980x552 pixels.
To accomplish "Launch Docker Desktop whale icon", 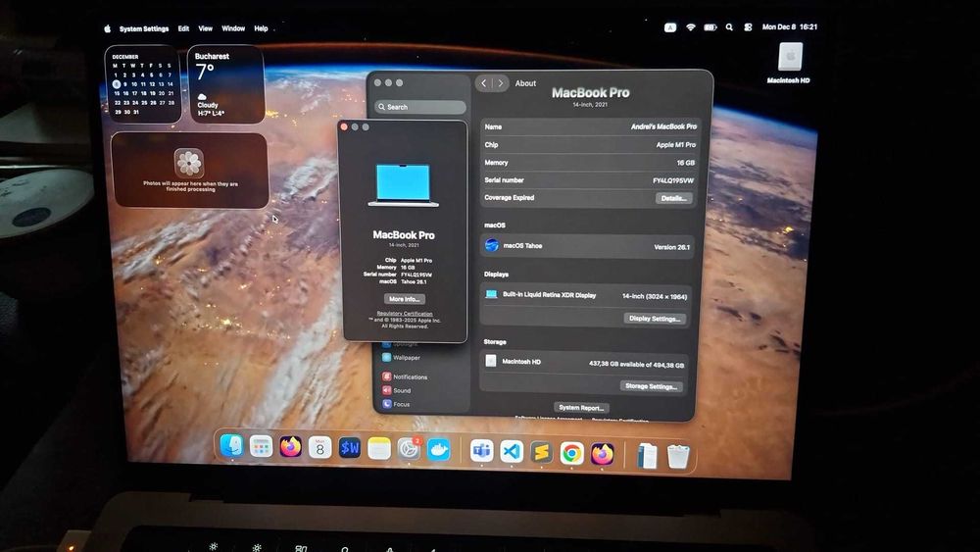I will click(438, 449).
